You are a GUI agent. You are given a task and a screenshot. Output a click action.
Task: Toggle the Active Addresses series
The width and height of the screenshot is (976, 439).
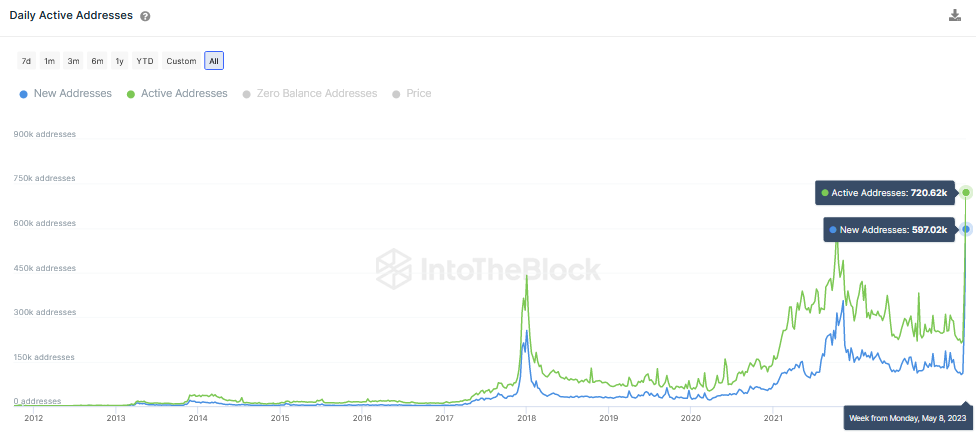click(184, 93)
